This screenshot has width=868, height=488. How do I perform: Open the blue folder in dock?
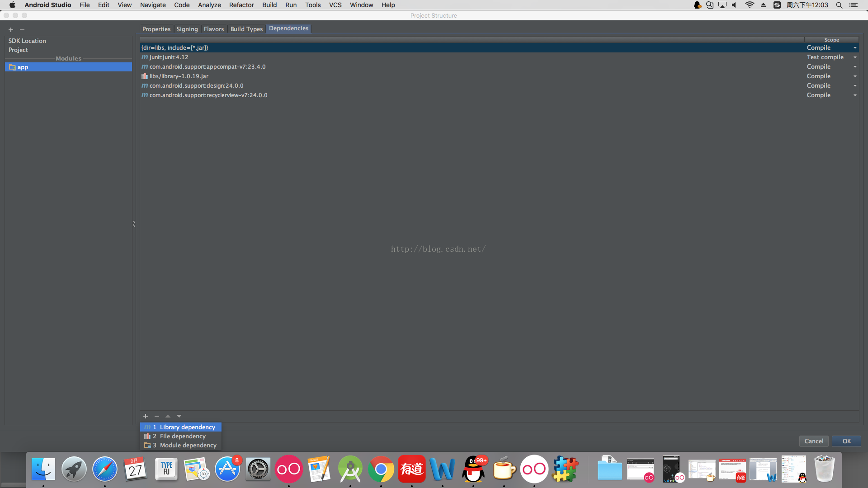coord(609,469)
